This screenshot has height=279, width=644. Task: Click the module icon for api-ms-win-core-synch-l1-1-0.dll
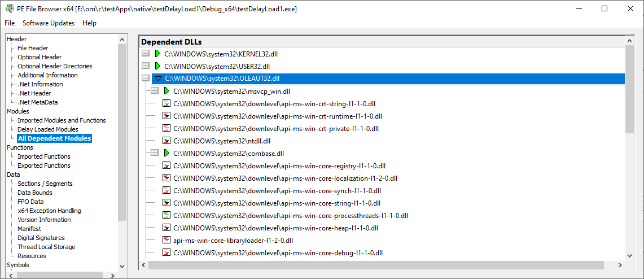[x=167, y=190]
